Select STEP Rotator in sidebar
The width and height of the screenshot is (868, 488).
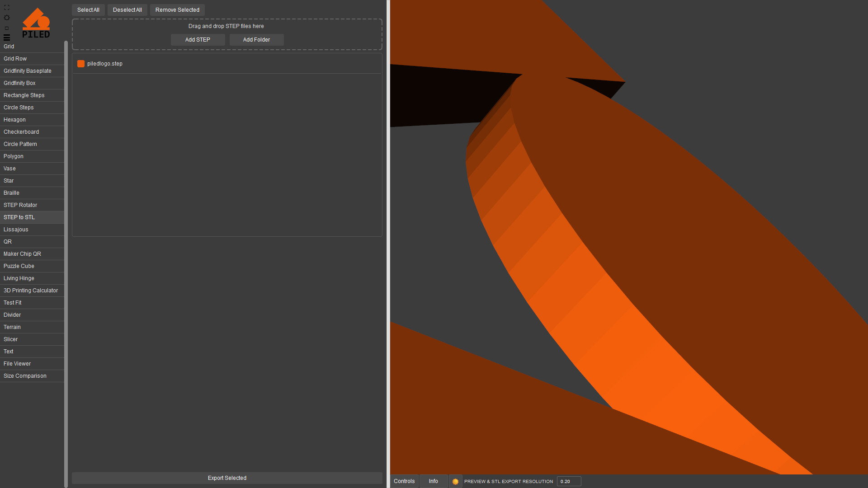(20, 205)
